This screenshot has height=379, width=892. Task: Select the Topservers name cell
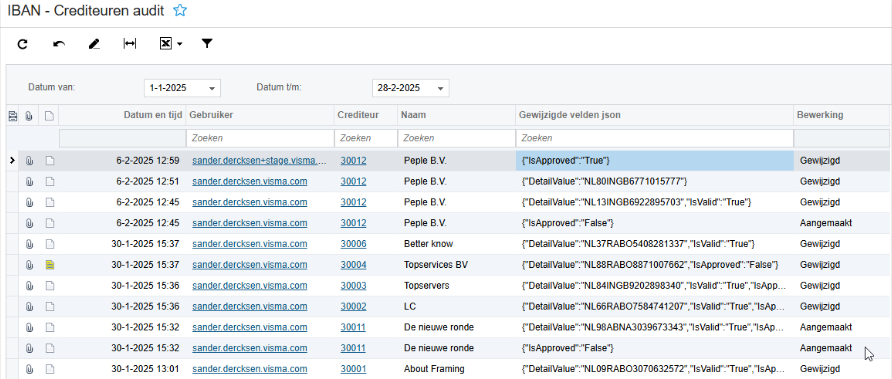(x=457, y=286)
